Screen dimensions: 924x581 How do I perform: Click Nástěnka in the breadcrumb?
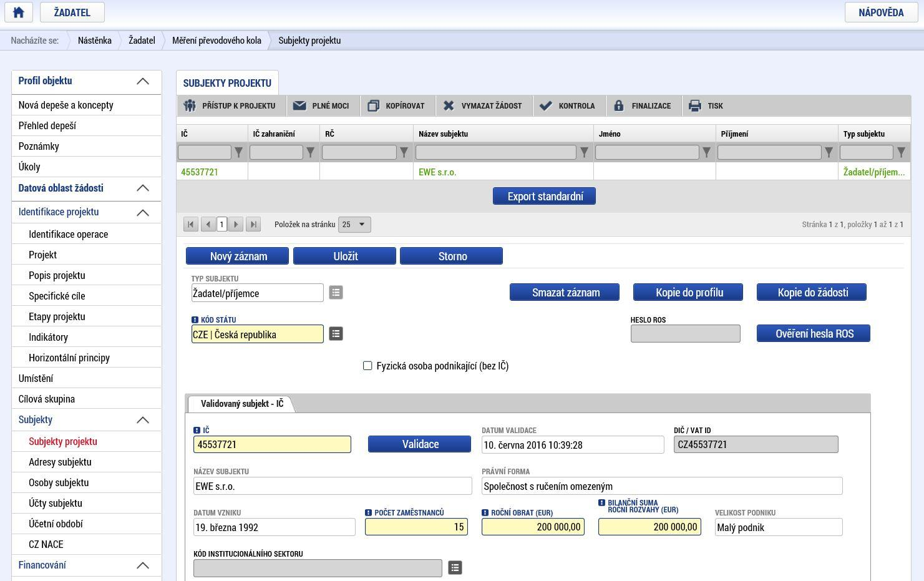(95, 40)
